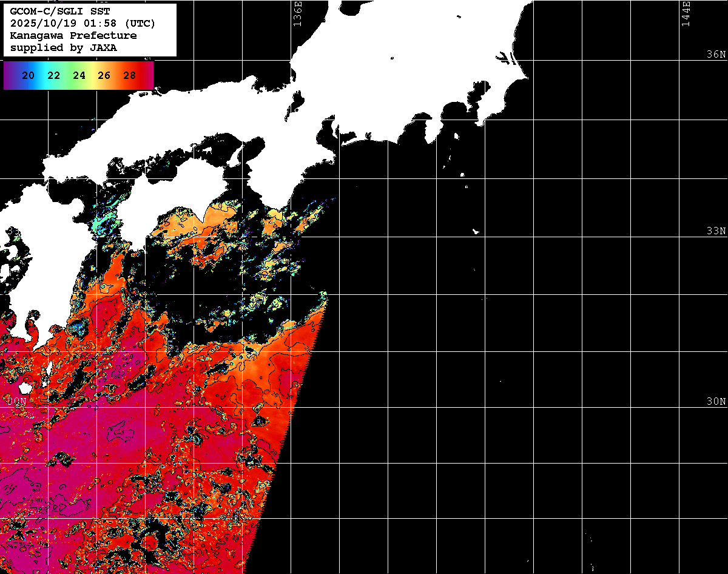Click the 30N label on the right edge

coord(716,402)
